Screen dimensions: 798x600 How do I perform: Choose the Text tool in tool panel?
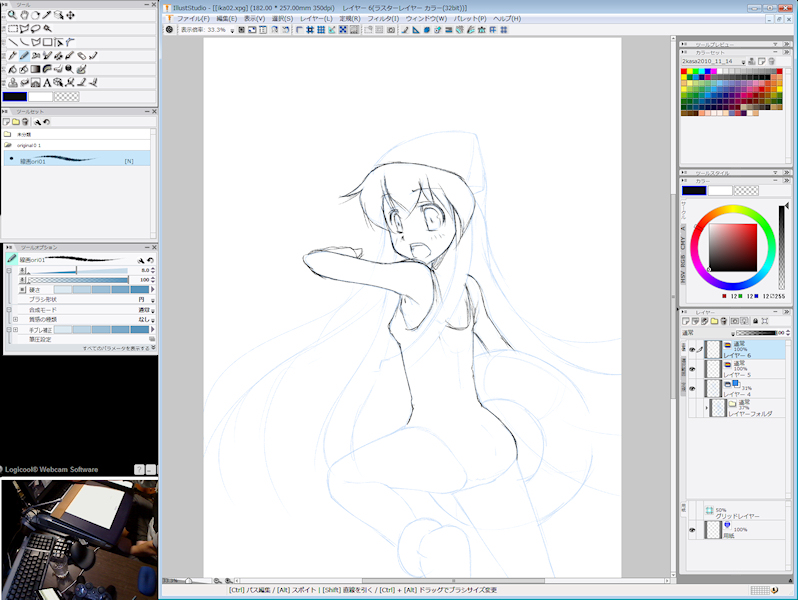click(47, 82)
